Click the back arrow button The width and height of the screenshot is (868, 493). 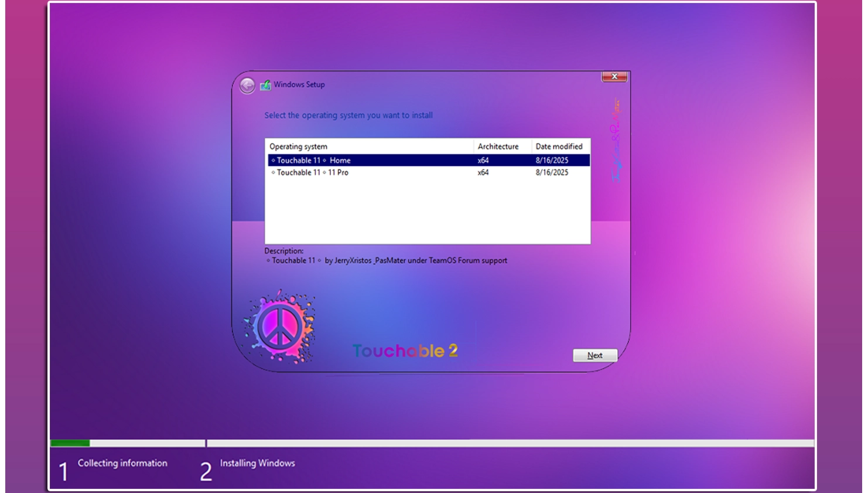(247, 86)
